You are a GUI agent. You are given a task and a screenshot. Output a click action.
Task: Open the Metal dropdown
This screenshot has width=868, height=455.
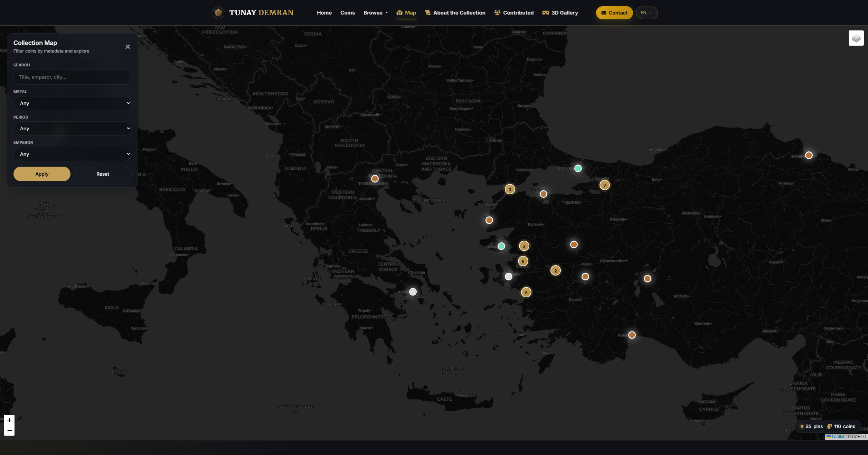tap(72, 103)
